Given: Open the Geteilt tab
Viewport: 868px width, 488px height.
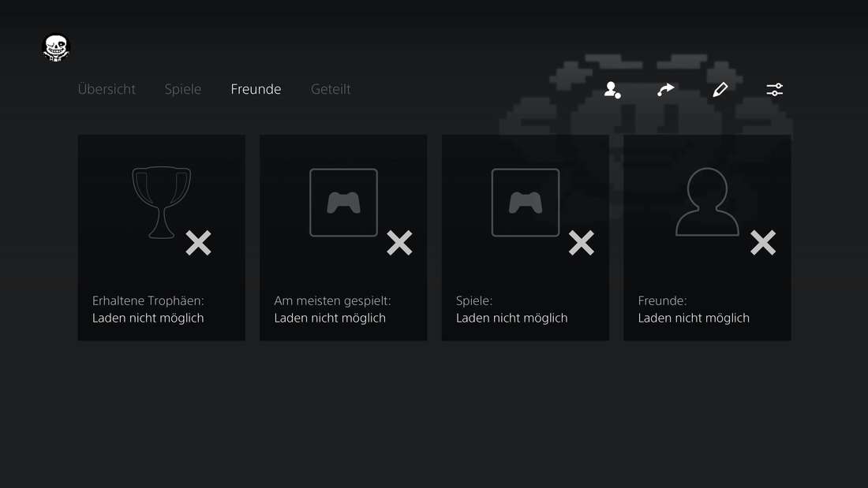Looking at the screenshot, I should coord(331,89).
